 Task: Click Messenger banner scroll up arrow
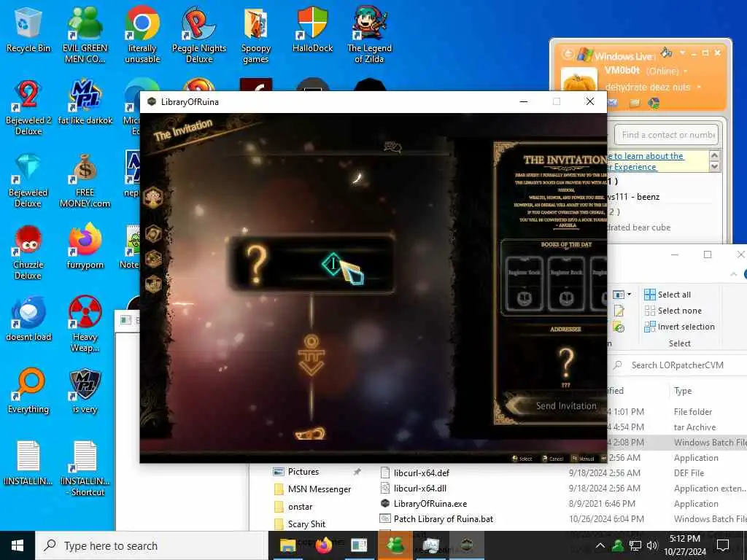point(714,156)
